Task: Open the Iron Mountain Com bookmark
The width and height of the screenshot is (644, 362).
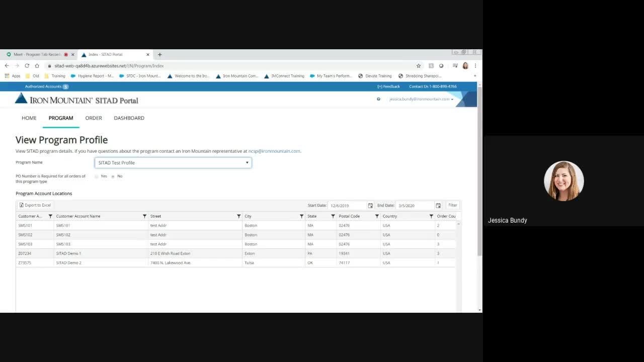Action: [237, 76]
